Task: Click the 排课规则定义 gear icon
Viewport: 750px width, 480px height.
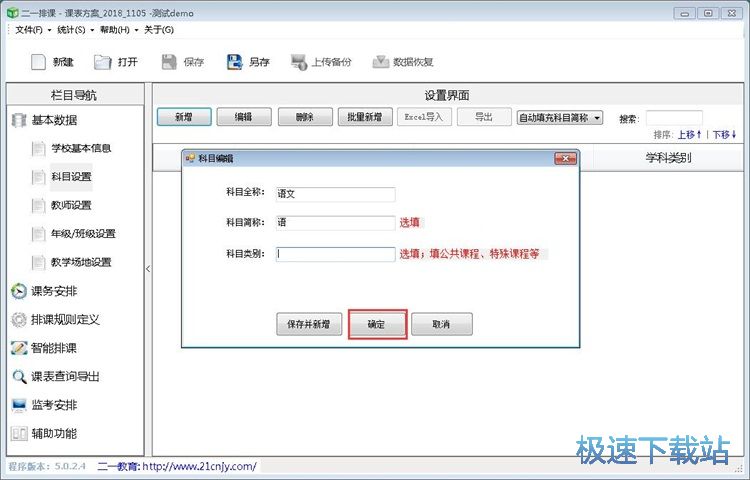Action: (x=19, y=319)
